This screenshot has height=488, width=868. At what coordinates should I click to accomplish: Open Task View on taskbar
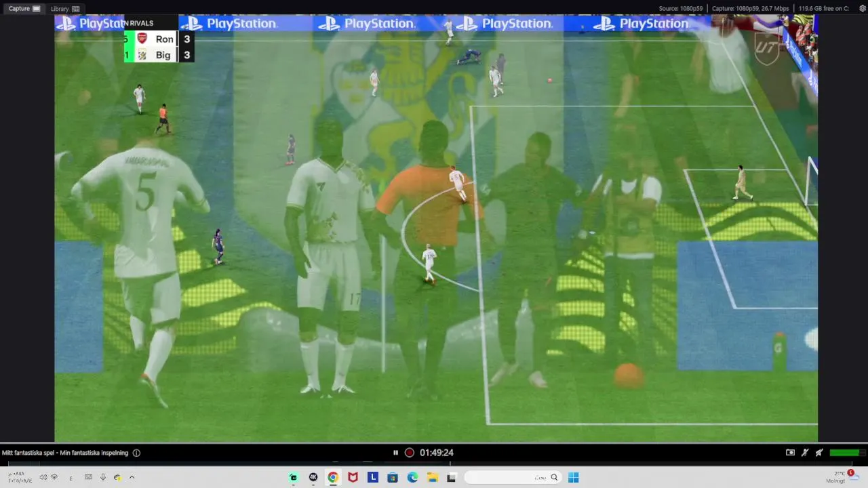tap(451, 477)
